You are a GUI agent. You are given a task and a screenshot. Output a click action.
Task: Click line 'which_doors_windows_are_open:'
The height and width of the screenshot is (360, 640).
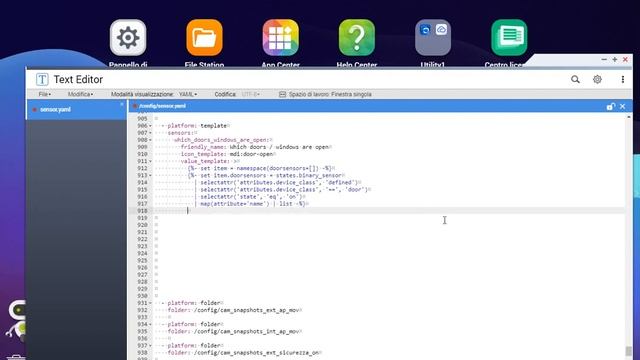(221, 140)
